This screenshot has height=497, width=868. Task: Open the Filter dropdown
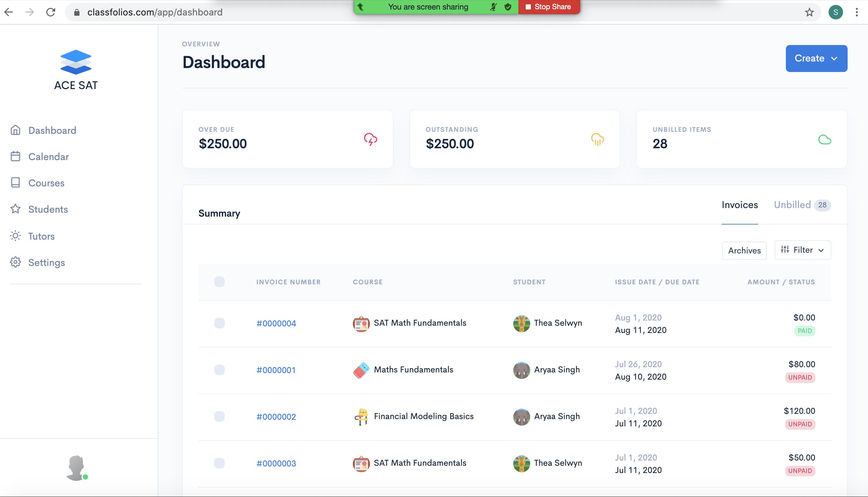pyautogui.click(x=802, y=250)
